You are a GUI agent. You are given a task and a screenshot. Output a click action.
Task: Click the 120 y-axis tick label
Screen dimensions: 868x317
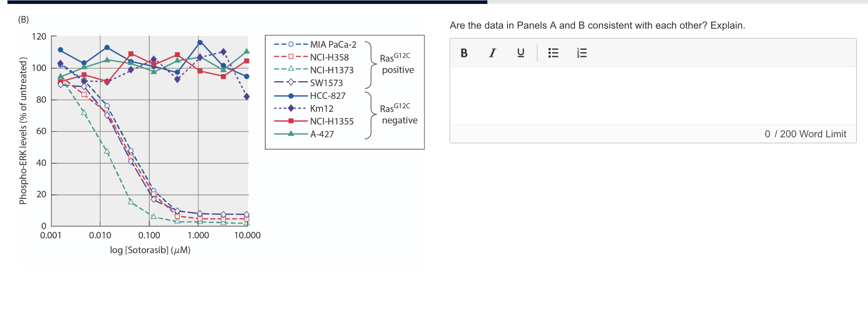[39, 36]
